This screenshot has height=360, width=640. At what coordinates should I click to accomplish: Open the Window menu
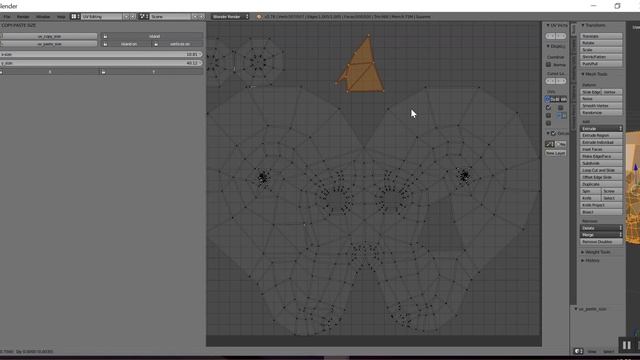(43, 17)
